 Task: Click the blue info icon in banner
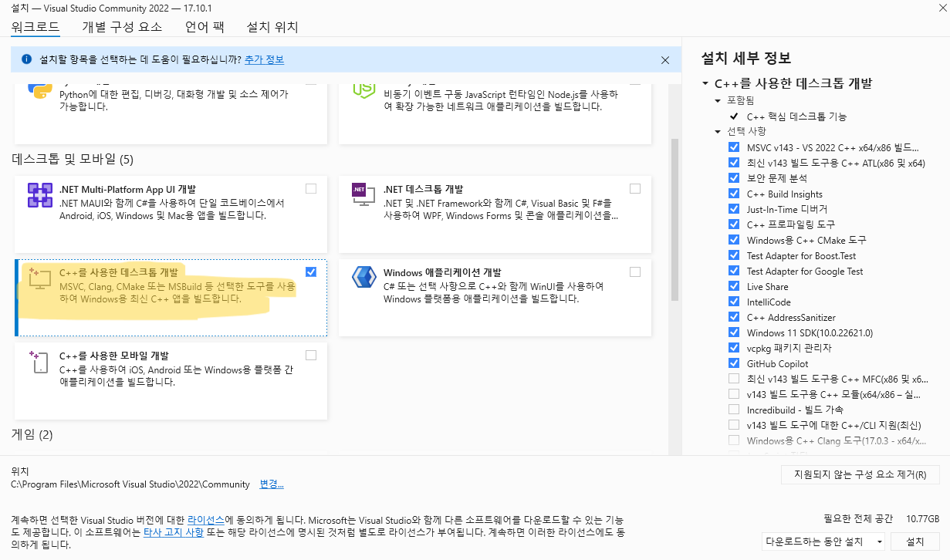(x=27, y=59)
